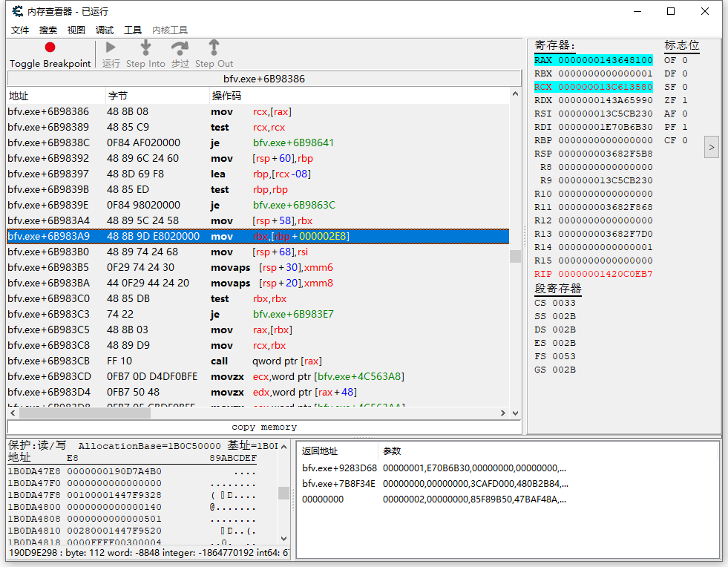Click hex row 1B0DA4800 value
Screen dimensions: 728x567
[114, 507]
